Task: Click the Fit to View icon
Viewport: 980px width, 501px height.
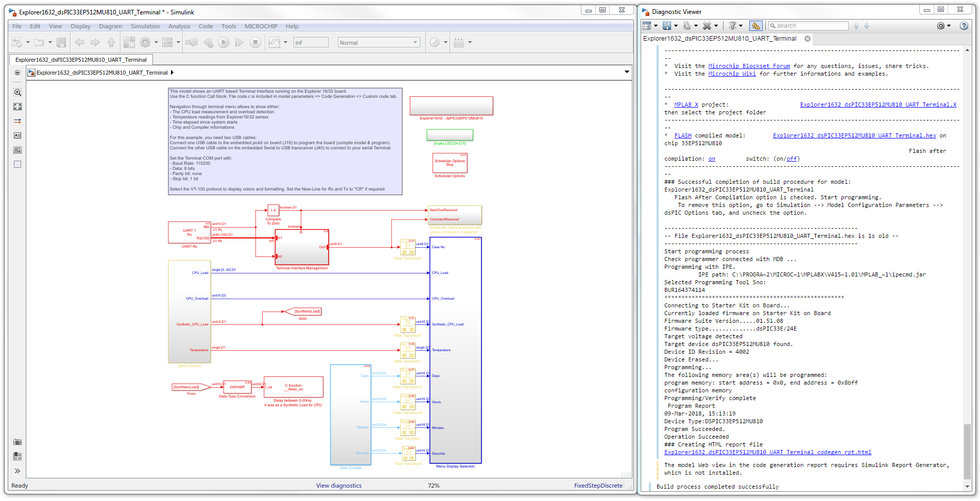Action: click(x=18, y=107)
